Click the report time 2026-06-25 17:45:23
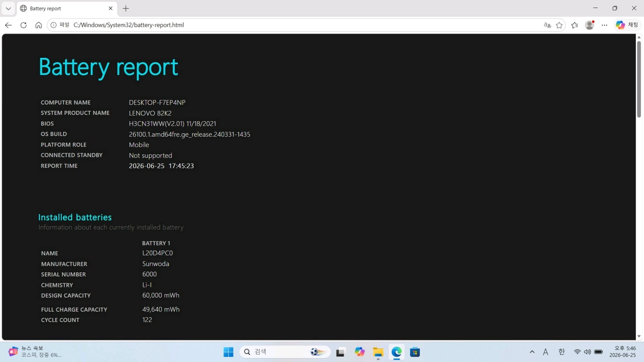644x362 pixels. [x=161, y=166]
